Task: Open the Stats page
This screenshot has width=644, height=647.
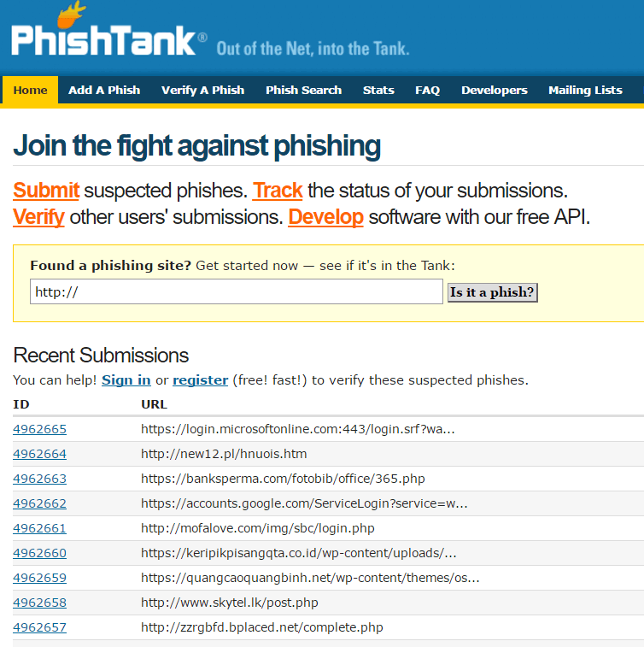Action: [378, 90]
